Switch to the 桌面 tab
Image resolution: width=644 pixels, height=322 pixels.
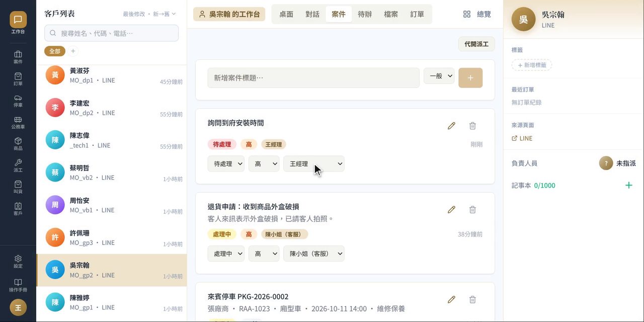point(286,14)
